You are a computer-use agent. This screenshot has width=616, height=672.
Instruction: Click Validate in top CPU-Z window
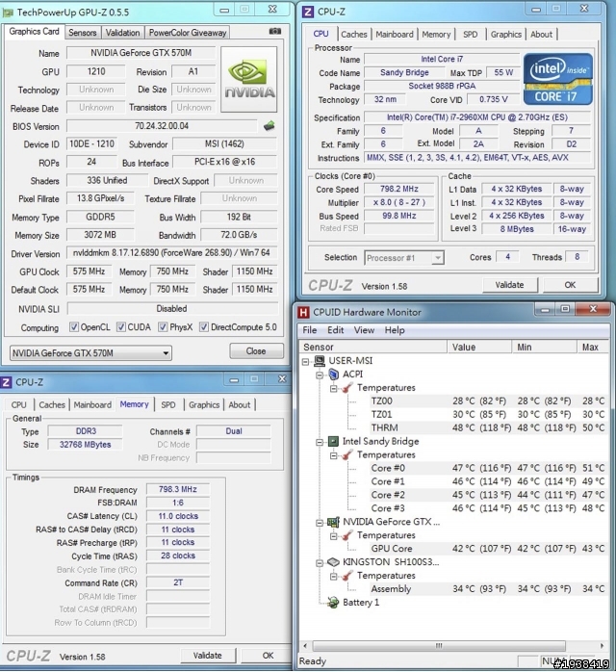pos(510,285)
